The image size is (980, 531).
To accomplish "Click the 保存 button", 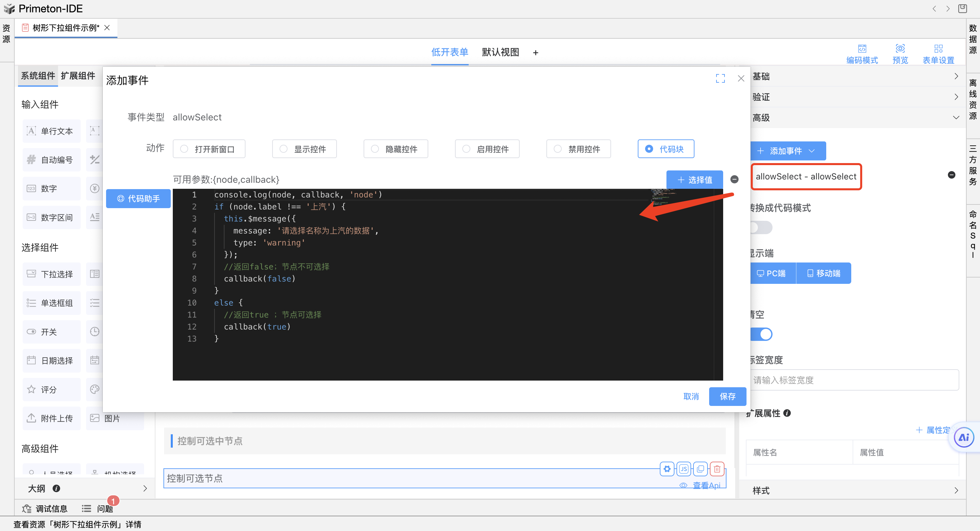I will pos(727,396).
